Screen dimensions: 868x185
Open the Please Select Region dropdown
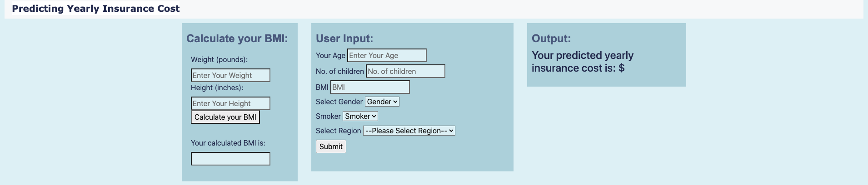point(409,131)
